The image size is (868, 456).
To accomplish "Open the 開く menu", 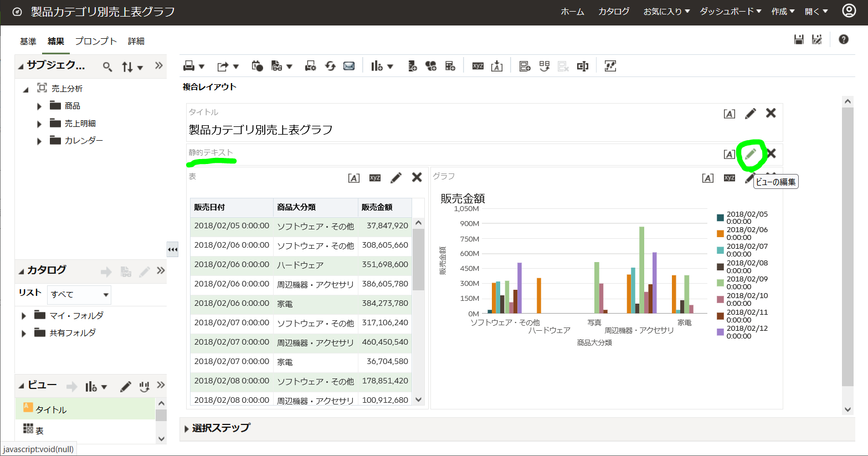I will point(816,11).
